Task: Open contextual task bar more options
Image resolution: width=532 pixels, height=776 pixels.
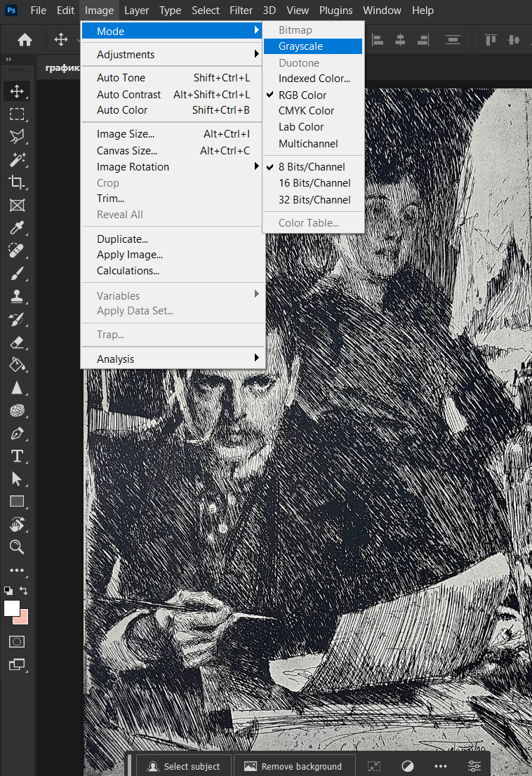Action: click(441, 766)
